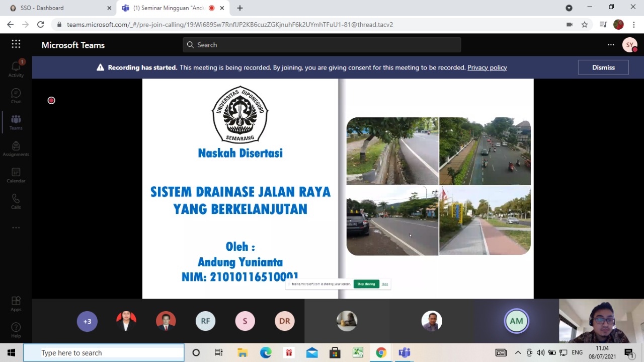This screenshot has height=362, width=644.
Task: Open the Apps store icon
Action: (x=16, y=303)
